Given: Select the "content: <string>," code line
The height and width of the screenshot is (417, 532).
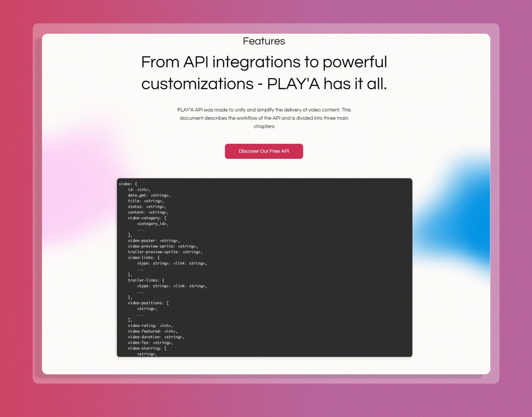Looking at the screenshot, I should pyautogui.click(x=148, y=212).
